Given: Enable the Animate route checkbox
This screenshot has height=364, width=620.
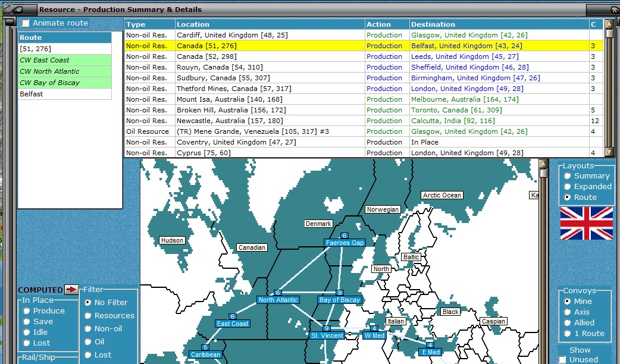Looking at the screenshot, I should [x=26, y=23].
